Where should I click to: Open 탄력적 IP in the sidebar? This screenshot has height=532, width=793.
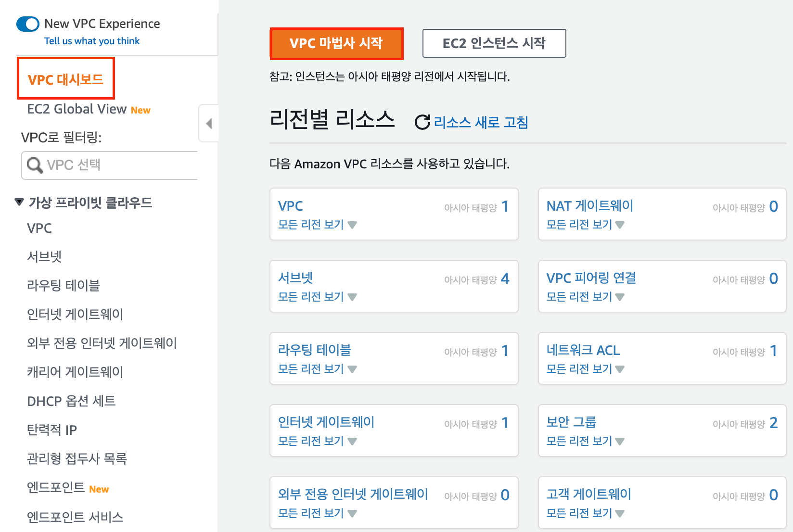tap(52, 430)
